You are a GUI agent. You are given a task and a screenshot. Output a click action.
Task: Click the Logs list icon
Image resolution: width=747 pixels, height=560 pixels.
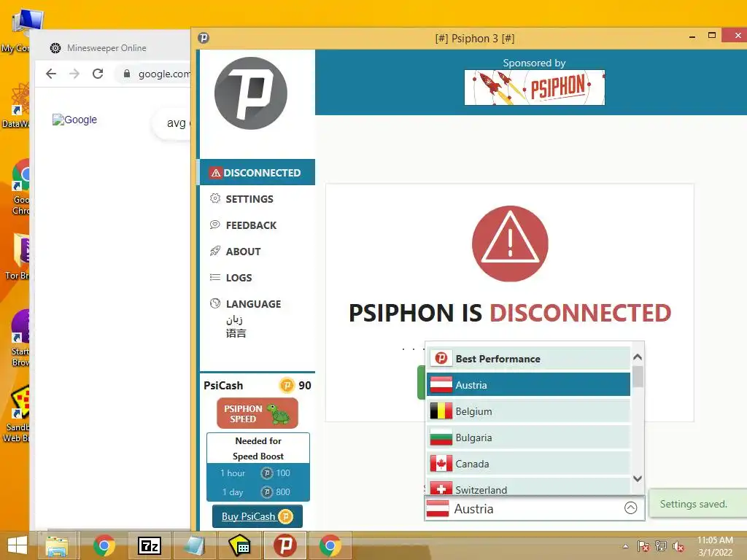click(x=215, y=277)
